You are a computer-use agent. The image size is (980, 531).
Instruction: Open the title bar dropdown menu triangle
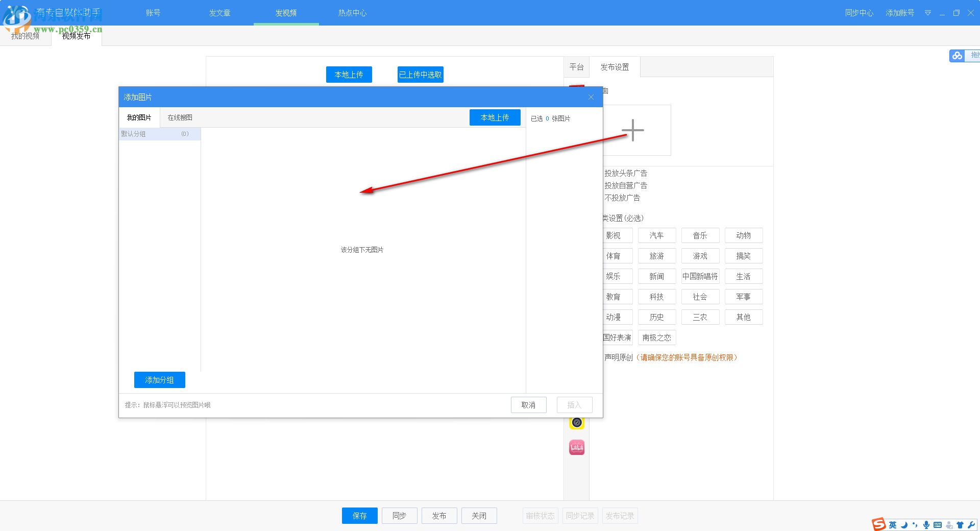pos(928,13)
